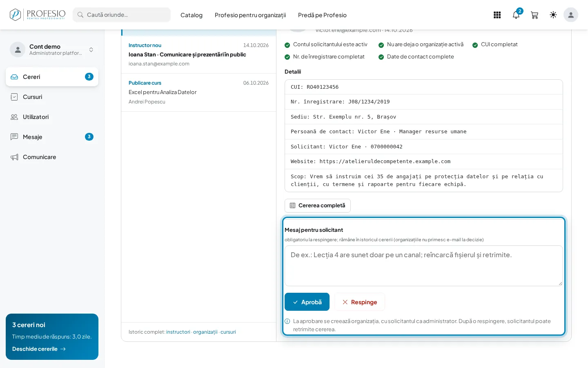Select the Excel pentru Analiza Datelor request
588x368 pixels.
[x=198, y=92]
